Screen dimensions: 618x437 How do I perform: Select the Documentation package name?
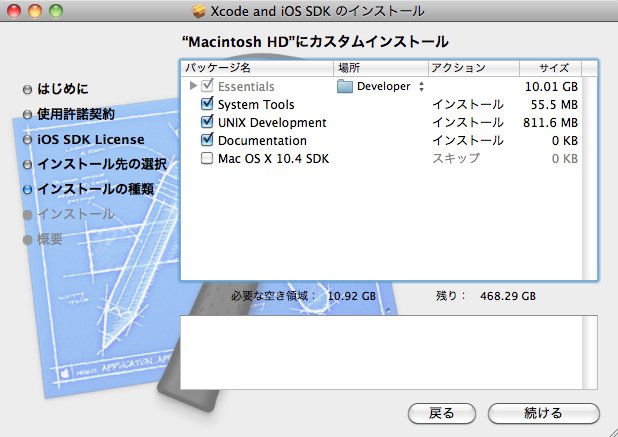tap(262, 141)
